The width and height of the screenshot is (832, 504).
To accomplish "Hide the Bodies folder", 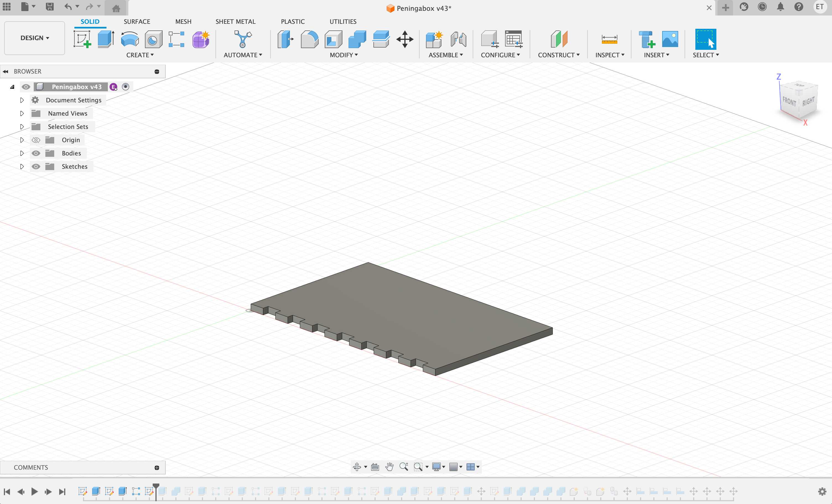I will click(x=36, y=153).
